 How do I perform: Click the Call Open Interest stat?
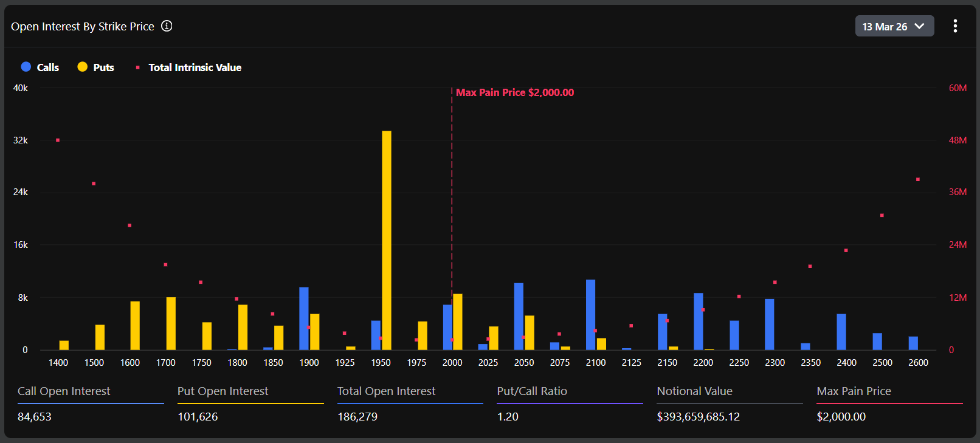pos(64,391)
